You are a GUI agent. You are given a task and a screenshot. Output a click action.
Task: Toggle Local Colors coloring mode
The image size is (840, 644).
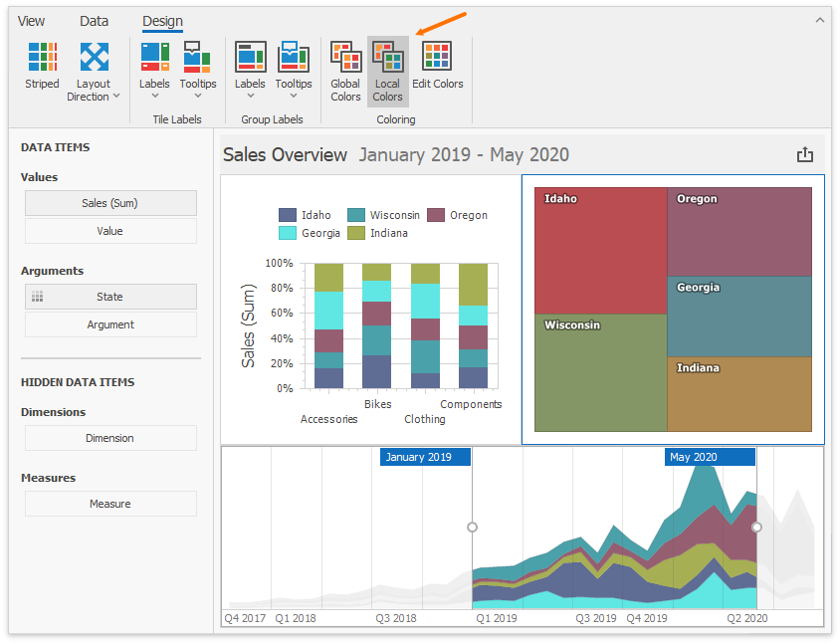point(387,70)
